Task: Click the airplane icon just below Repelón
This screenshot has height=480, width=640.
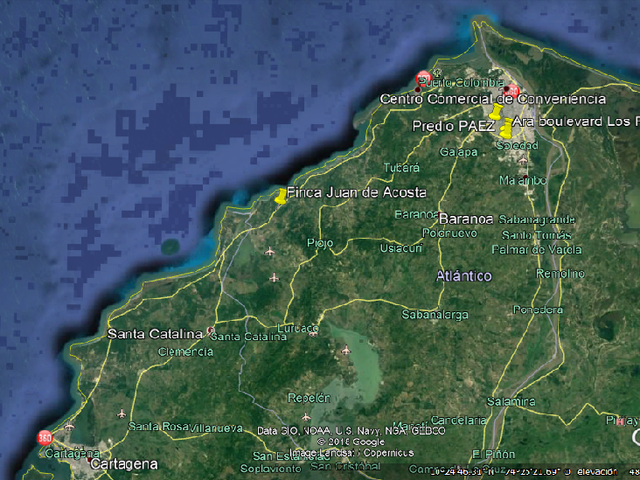Action: tap(306, 417)
